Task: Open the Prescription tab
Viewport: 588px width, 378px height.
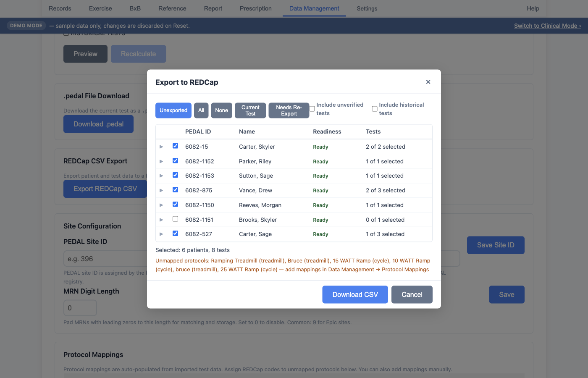Action: click(x=256, y=8)
